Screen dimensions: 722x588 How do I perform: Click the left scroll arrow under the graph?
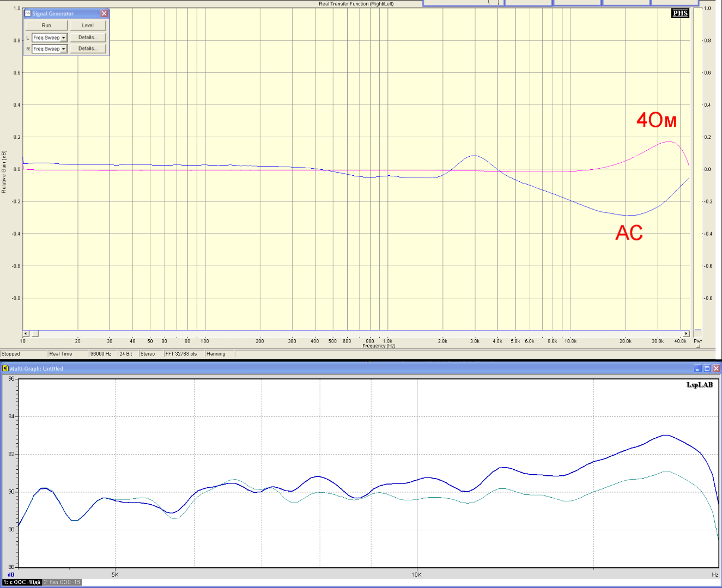[x=26, y=333]
